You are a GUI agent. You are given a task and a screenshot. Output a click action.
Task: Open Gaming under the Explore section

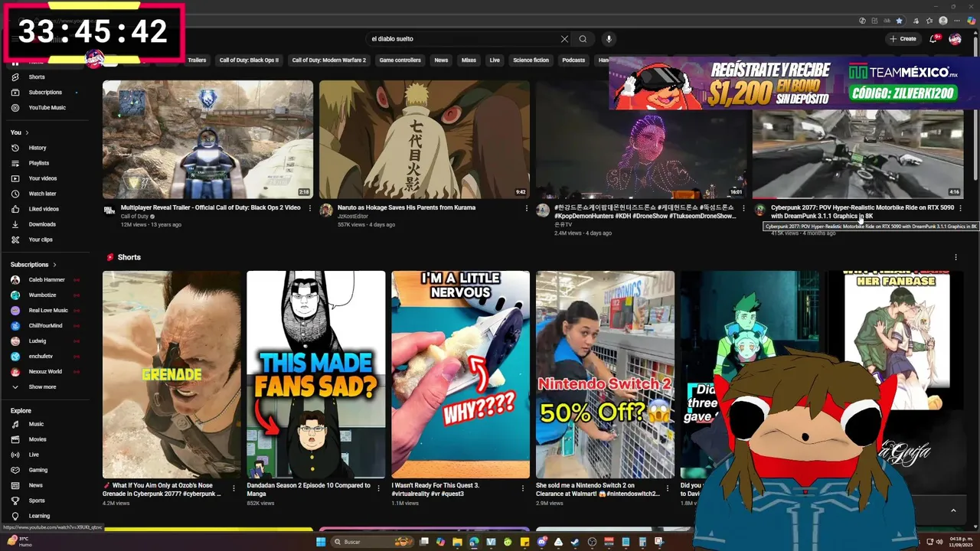(x=38, y=470)
